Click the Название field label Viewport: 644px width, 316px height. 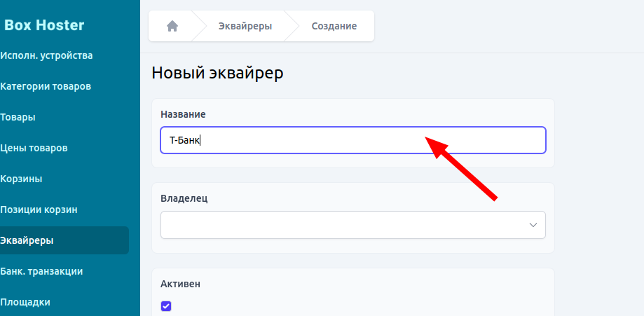point(183,114)
